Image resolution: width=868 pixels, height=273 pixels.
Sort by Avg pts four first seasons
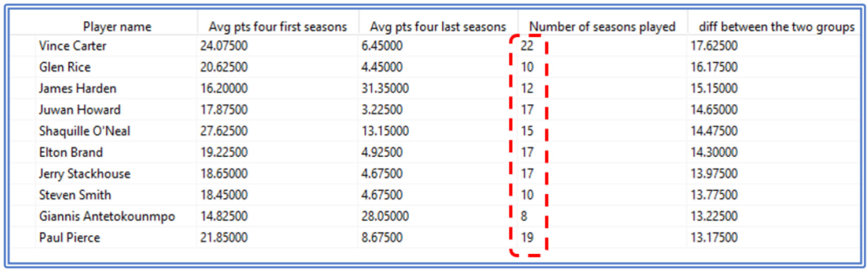point(277,26)
